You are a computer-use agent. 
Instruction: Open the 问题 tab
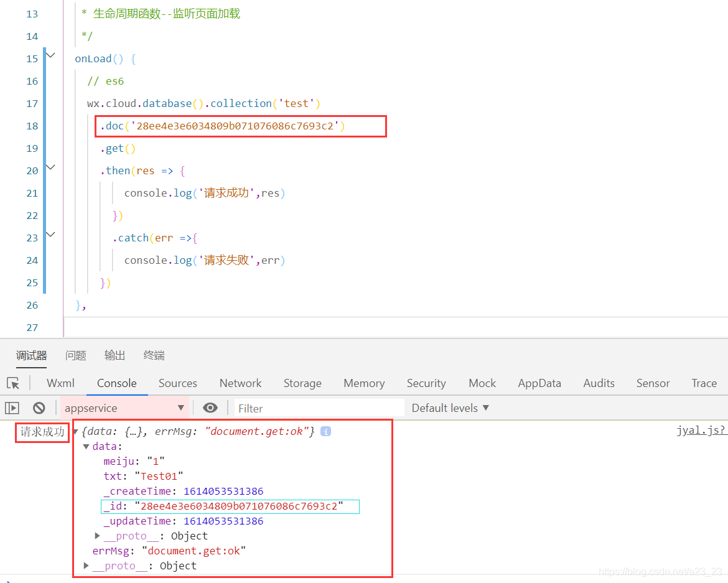(76, 355)
